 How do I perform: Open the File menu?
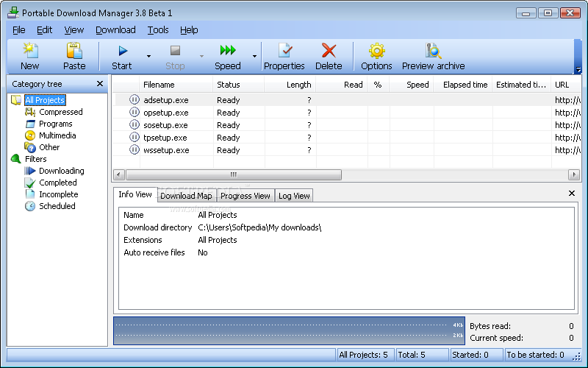point(19,30)
